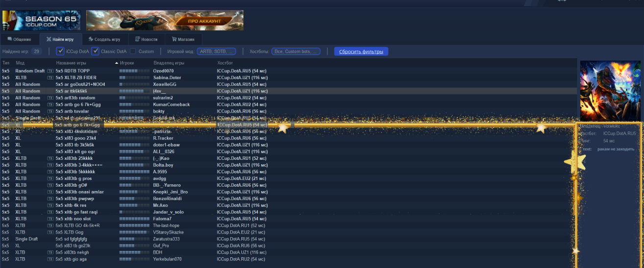Switch to the Найти игру tab
This screenshot has width=644, height=268.
(60, 39)
